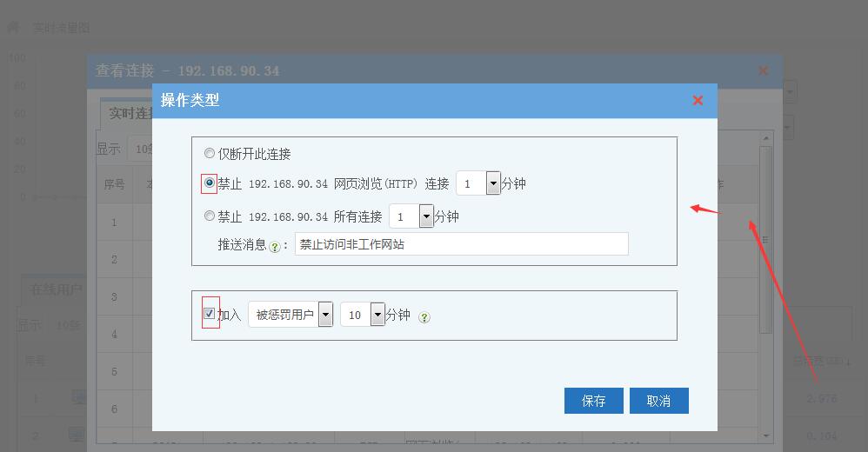Viewport: 868px width, 452px height.
Task: Open the 在线用户 tab
Action: pyautogui.click(x=56, y=289)
